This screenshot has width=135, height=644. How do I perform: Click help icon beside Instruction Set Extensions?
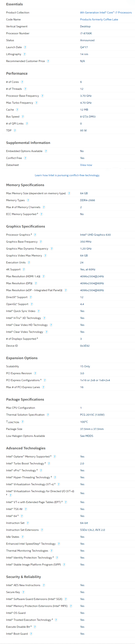[42, 530]
